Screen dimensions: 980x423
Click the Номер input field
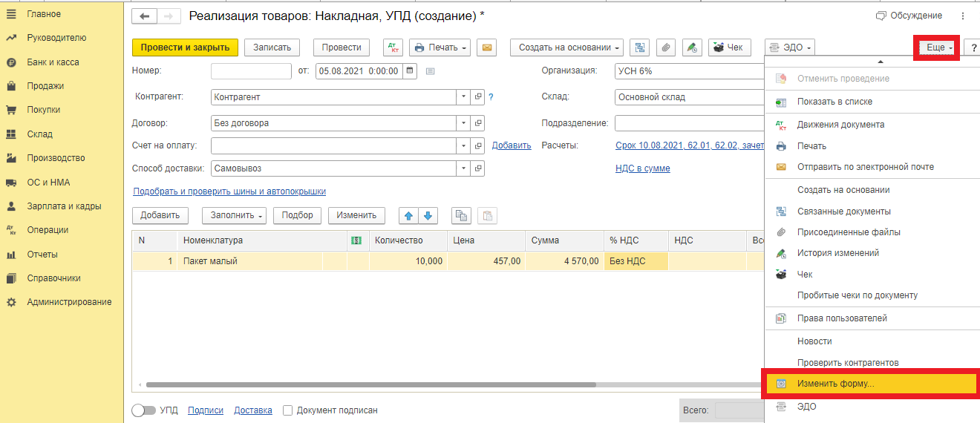click(251, 71)
